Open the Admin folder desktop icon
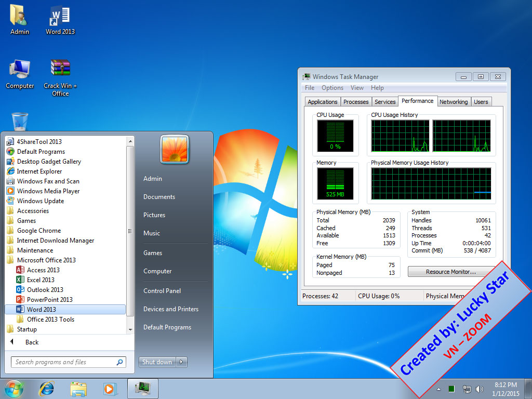The image size is (532, 399). coord(19,20)
